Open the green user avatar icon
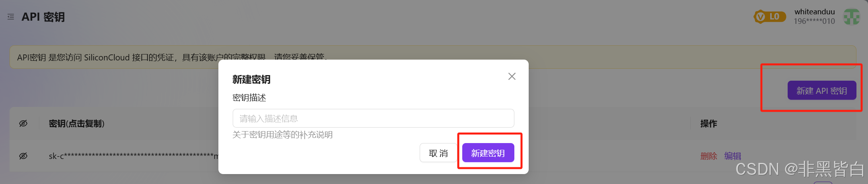Image resolution: width=868 pixels, height=184 pixels. 852,17
